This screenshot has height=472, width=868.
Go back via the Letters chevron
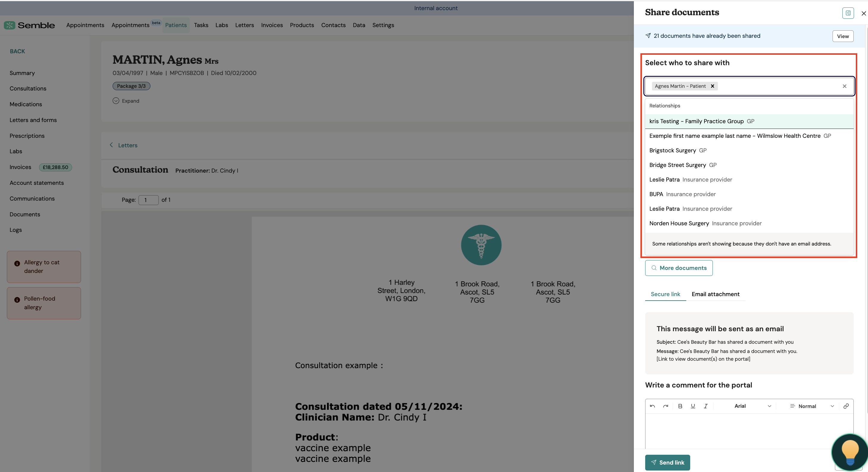111,145
